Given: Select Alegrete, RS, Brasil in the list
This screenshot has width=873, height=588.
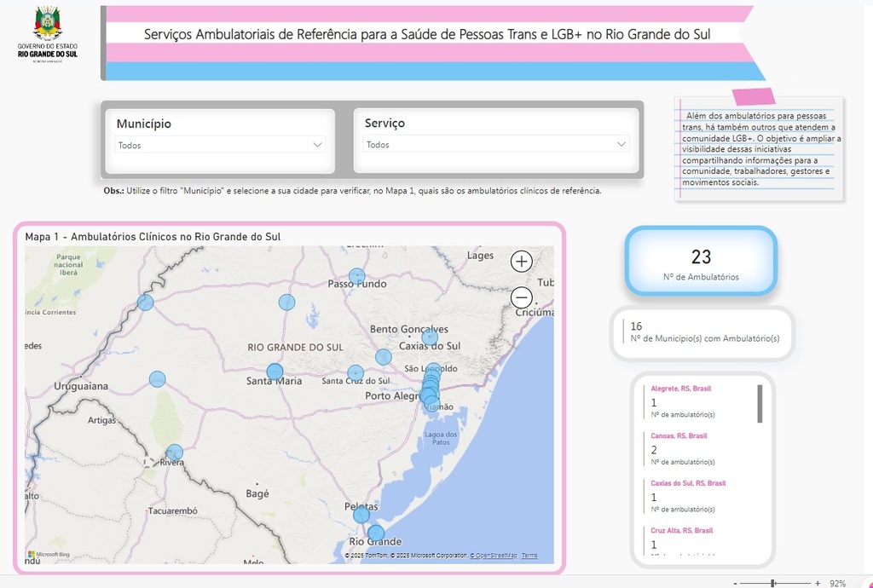Looking at the screenshot, I should click(680, 389).
